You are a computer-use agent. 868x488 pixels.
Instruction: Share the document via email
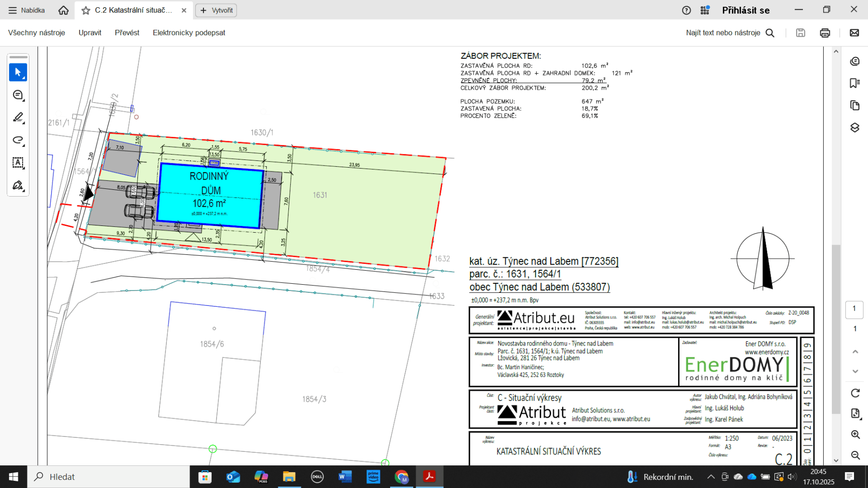click(854, 32)
